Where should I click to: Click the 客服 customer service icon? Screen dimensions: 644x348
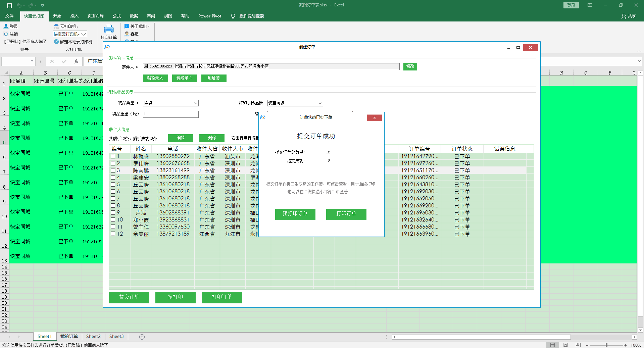pos(127,34)
